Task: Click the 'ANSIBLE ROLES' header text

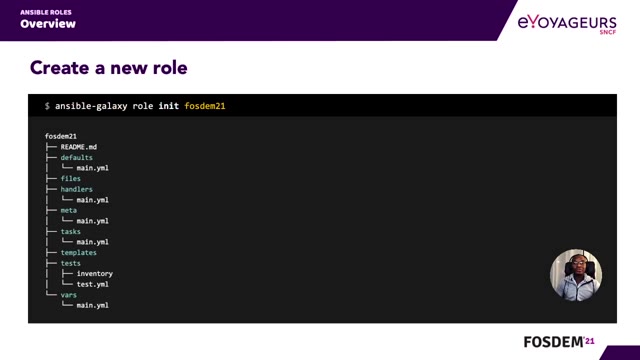Action: 46,12
